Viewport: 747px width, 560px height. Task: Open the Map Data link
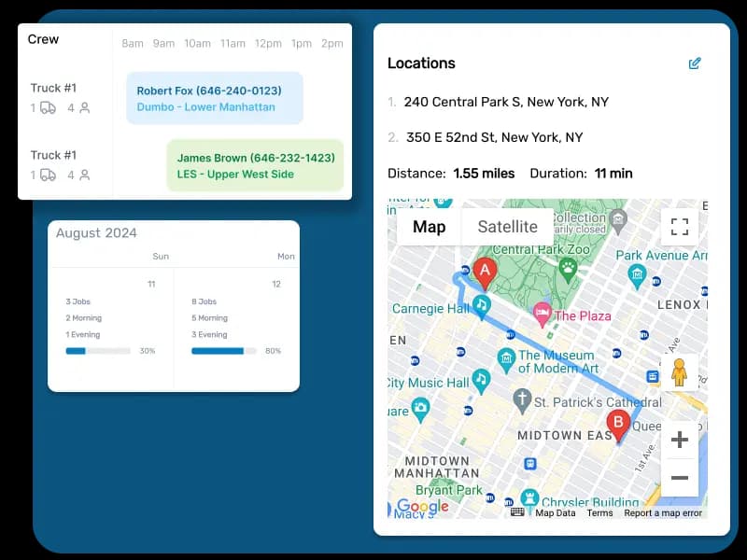555,512
